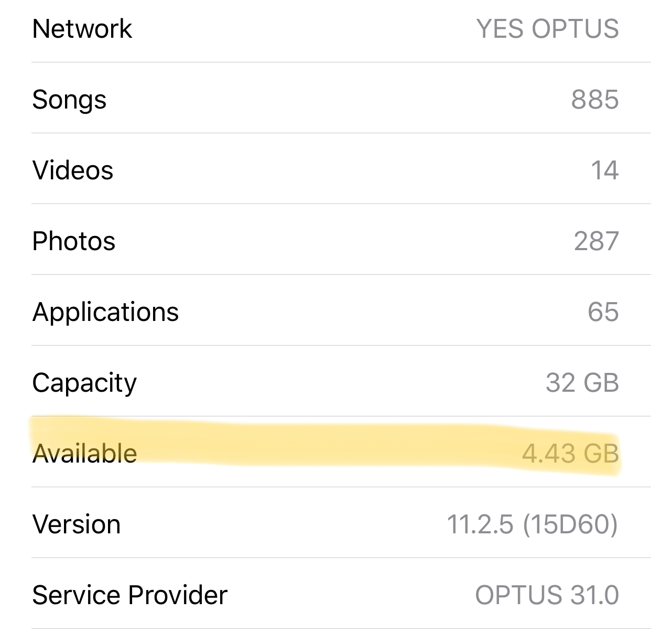Tap the yellow highlighted Available label
This screenshot has height=644, width=651.
84,452
